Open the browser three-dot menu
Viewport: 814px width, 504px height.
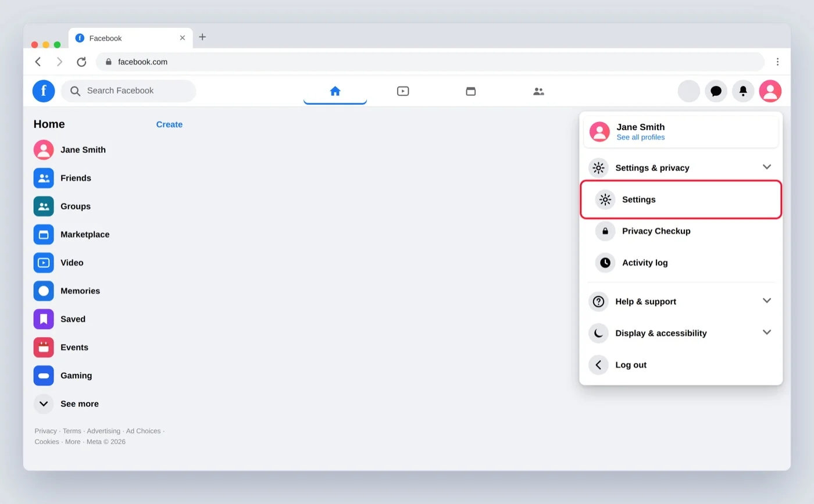[777, 62]
